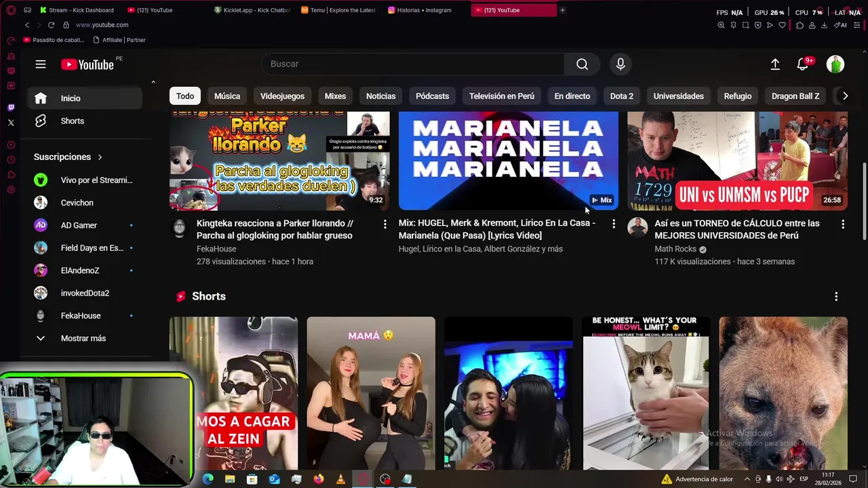Click the heart bookmark icon in the toolbar
Image resolution: width=868 pixels, height=488 pixels.
(782, 25)
